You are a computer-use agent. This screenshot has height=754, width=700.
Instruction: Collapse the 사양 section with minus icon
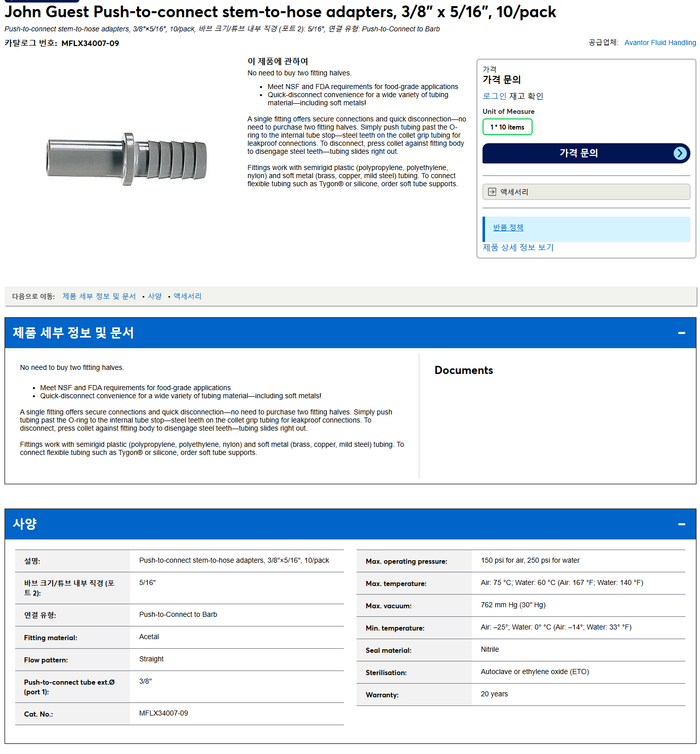[x=681, y=524]
